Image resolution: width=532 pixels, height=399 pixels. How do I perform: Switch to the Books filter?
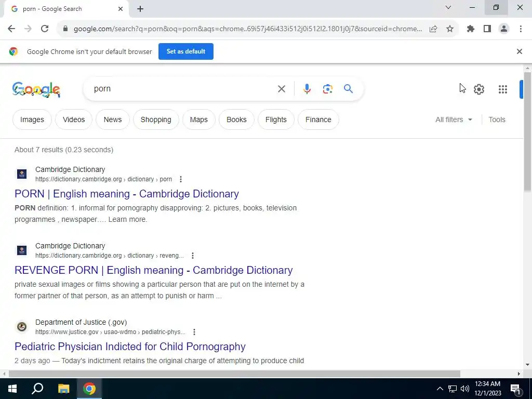click(x=236, y=119)
